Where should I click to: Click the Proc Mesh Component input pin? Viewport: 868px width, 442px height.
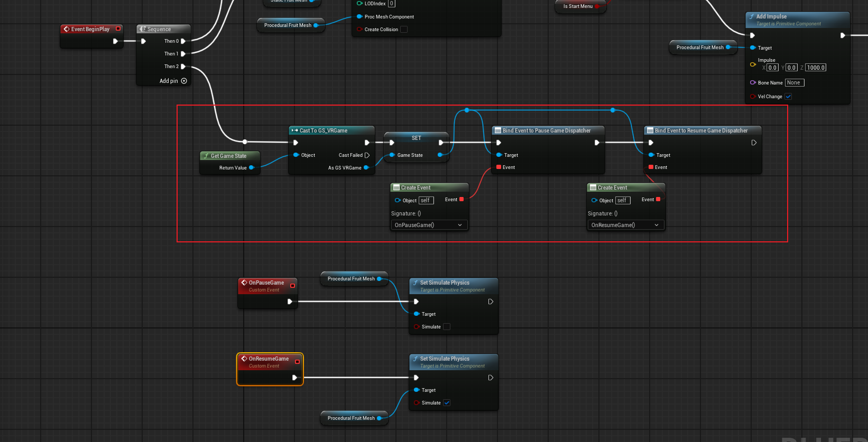[x=359, y=17]
